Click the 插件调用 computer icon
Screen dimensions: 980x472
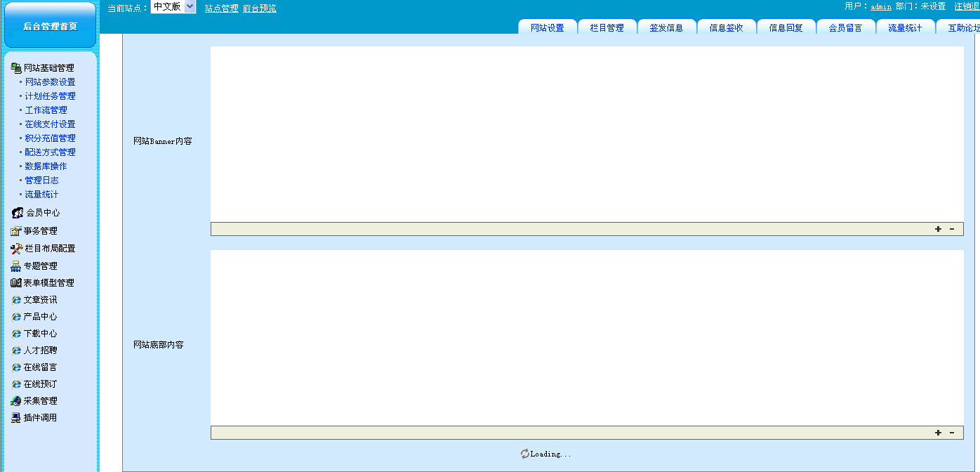tap(16, 418)
